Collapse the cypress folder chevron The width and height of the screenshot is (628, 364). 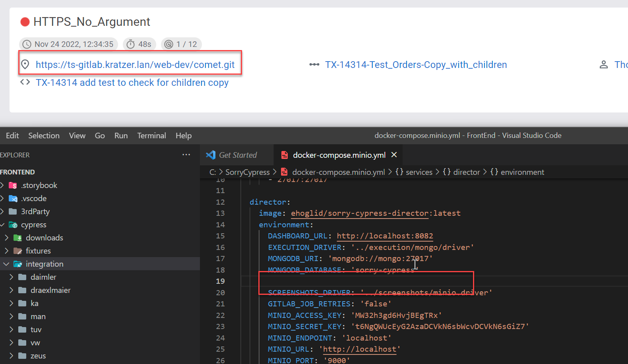(x=2, y=225)
